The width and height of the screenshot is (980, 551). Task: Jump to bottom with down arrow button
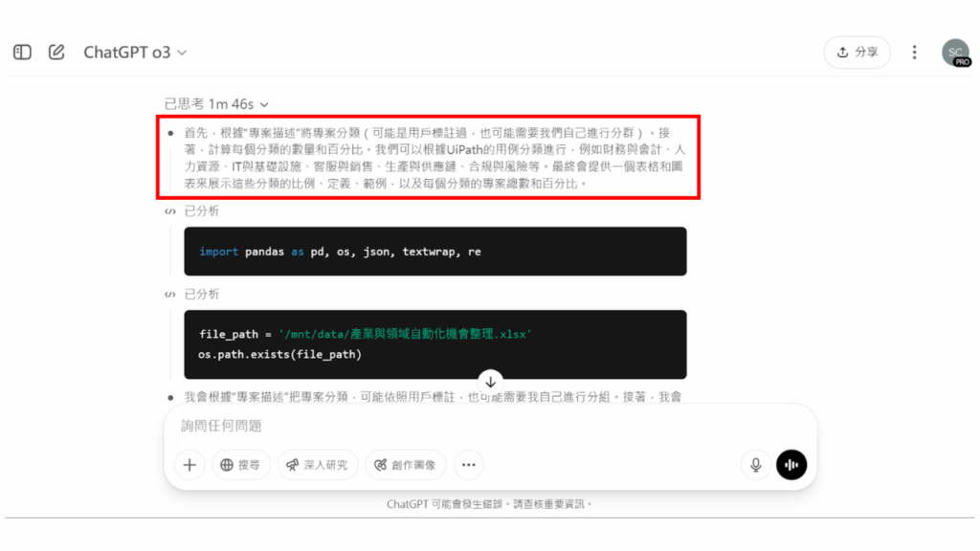pos(491,381)
